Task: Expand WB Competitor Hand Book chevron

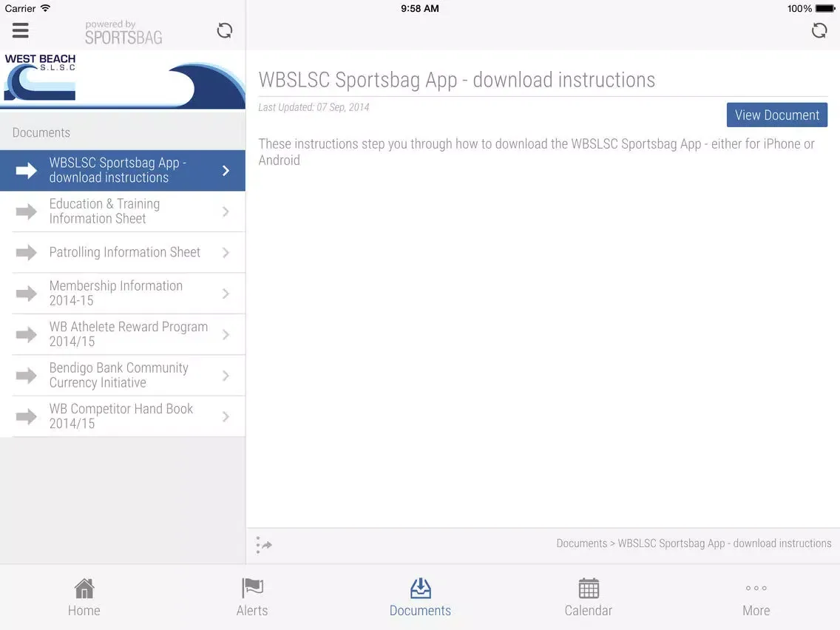Action: [226, 417]
